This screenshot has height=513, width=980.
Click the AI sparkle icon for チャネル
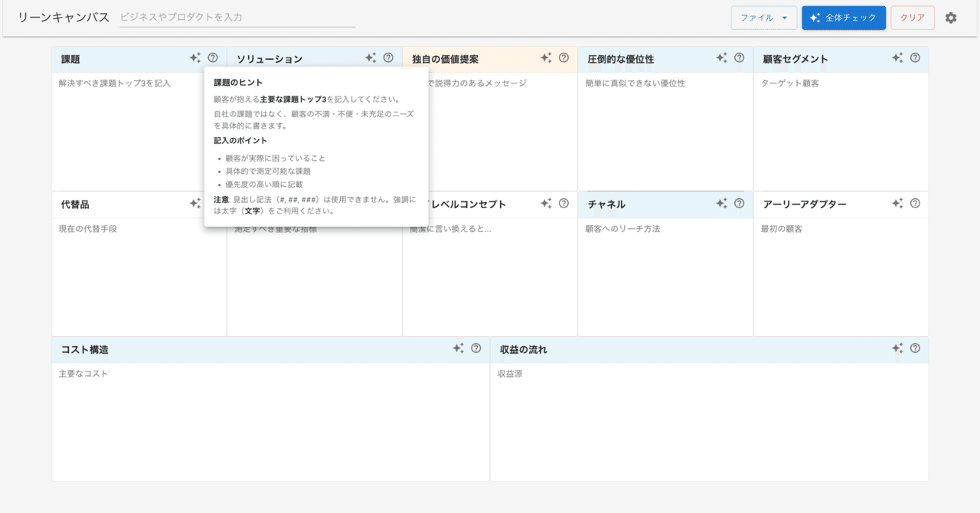point(720,203)
